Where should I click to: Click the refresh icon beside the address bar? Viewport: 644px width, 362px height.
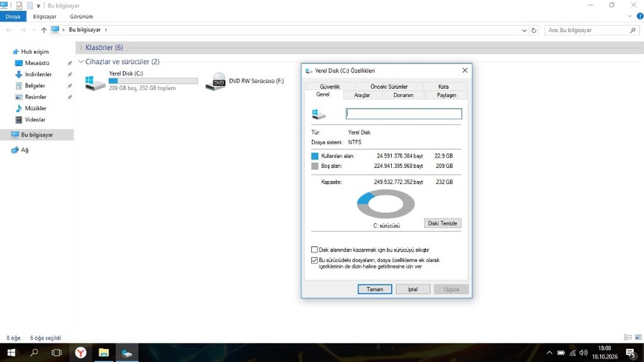[534, 30]
